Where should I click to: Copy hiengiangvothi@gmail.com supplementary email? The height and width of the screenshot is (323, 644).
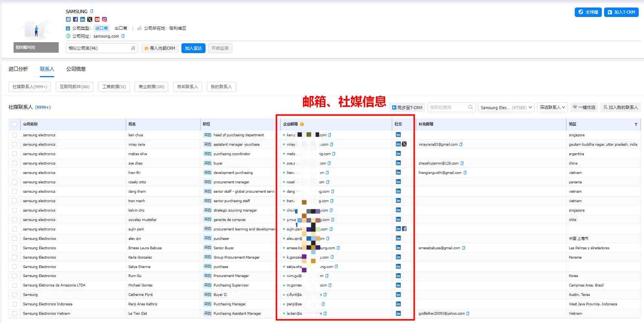click(465, 173)
